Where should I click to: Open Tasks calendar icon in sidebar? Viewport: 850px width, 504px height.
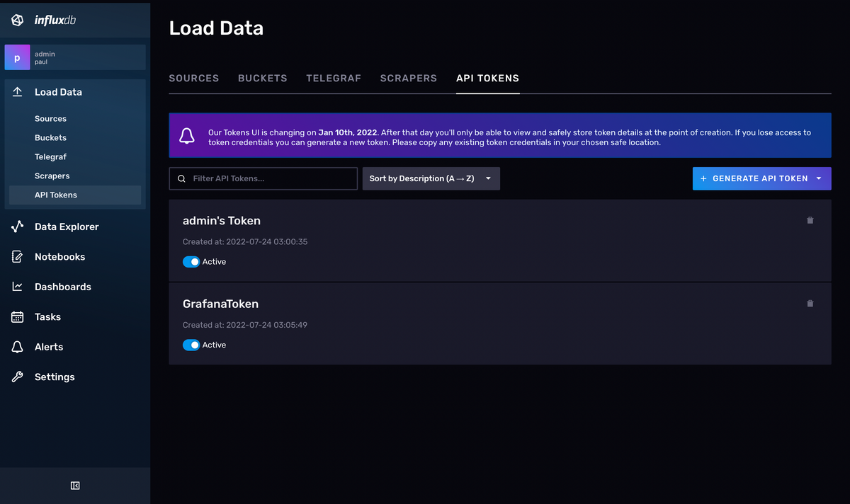[x=18, y=317]
